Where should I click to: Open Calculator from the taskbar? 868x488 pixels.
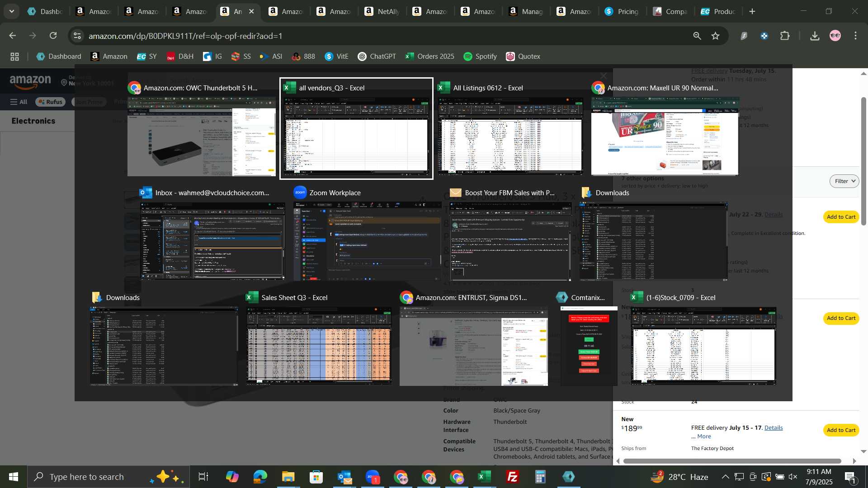[x=540, y=477]
